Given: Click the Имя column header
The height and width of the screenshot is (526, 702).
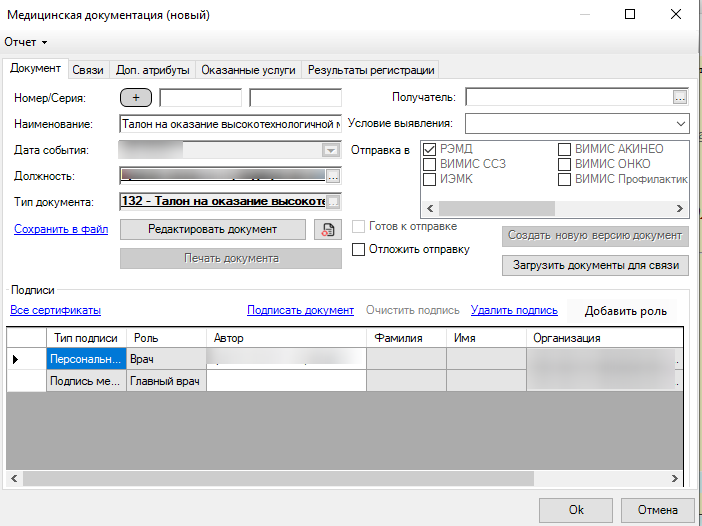Looking at the screenshot, I should pos(486,338).
